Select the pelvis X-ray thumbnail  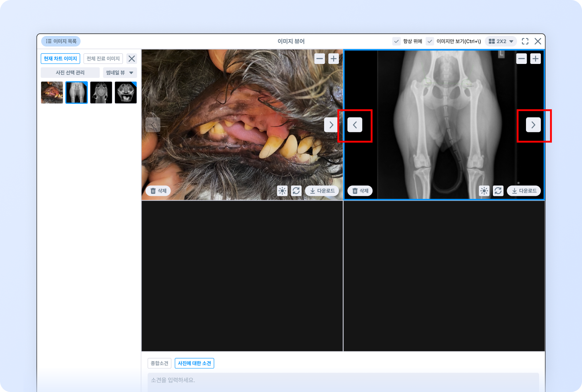click(x=76, y=93)
